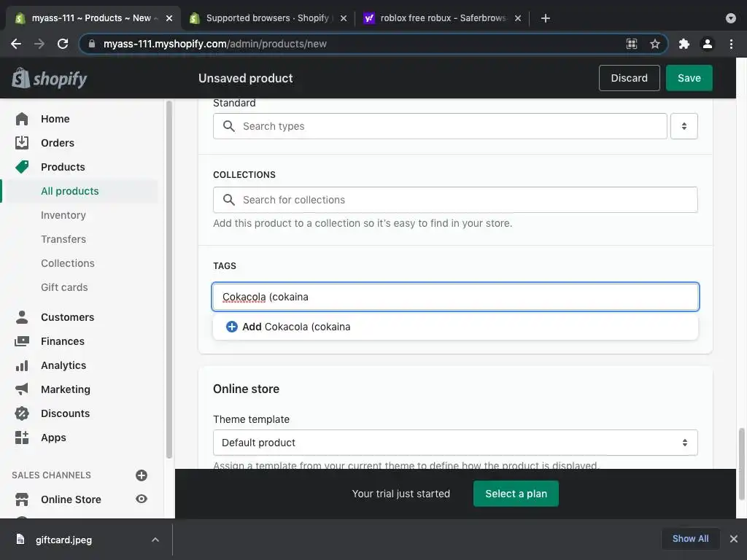Viewport: 747px width, 560px height.
Task: Close the roblox free robux tab
Action: (518, 18)
